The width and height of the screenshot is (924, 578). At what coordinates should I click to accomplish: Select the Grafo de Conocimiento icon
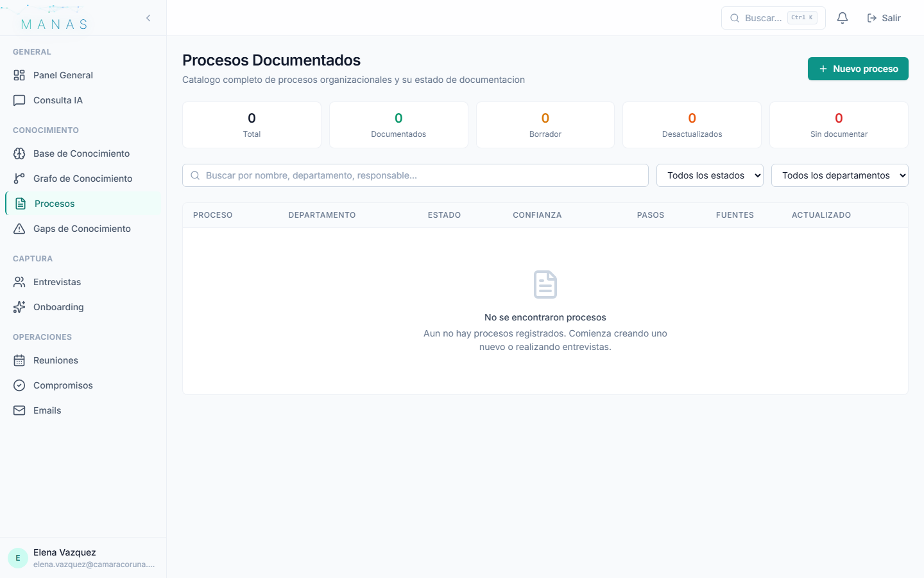pos(19,179)
